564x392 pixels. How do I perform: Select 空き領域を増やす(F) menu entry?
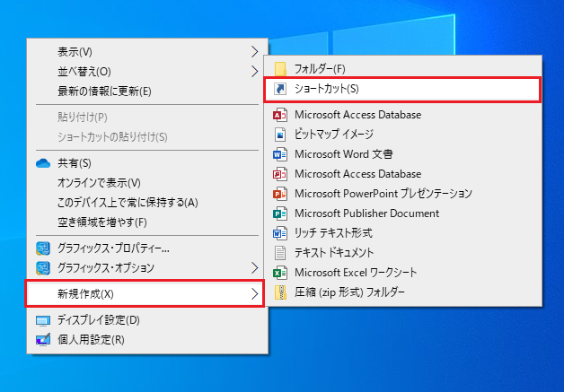pos(101,222)
